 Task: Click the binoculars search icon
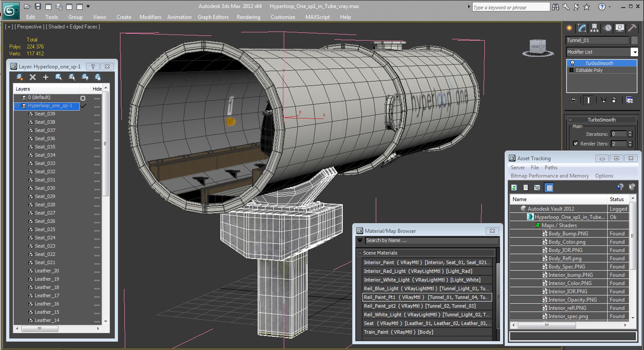(555, 7)
